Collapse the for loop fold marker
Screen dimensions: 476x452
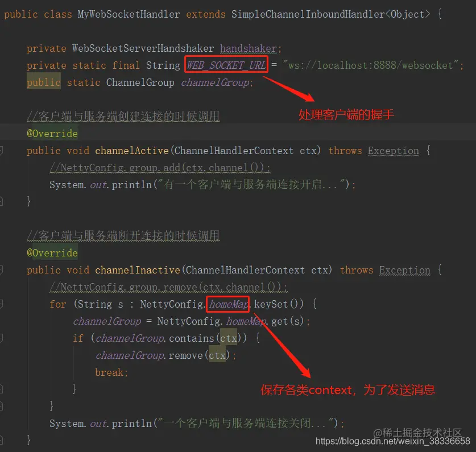(1, 304)
